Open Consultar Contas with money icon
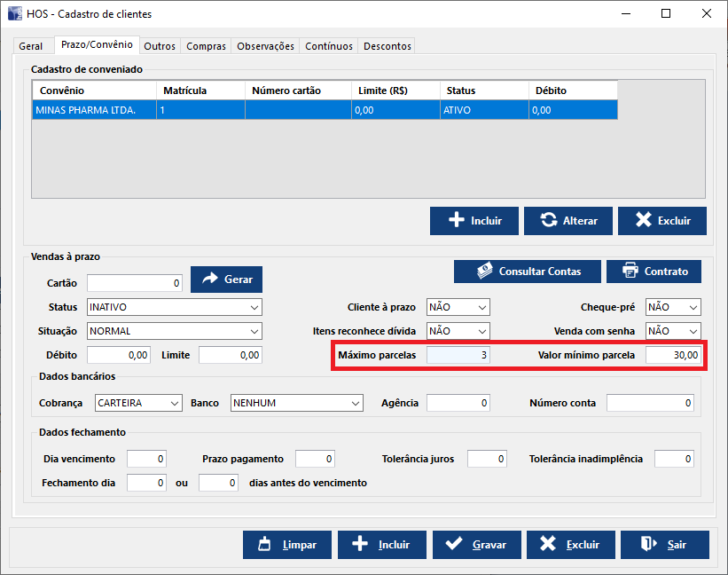The height and width of the screenshot is (575, 728). pos(528,271)
